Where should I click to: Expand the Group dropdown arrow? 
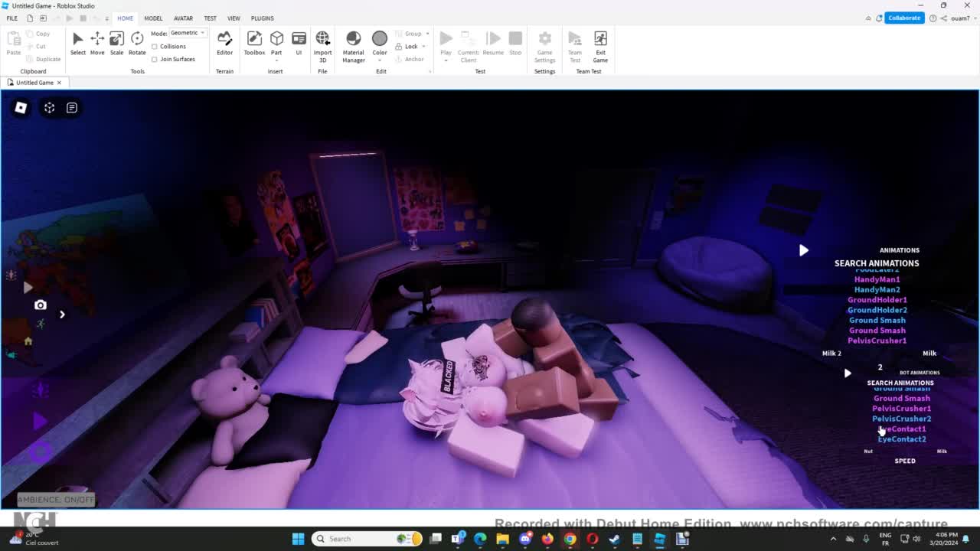(x=427, y=34)
